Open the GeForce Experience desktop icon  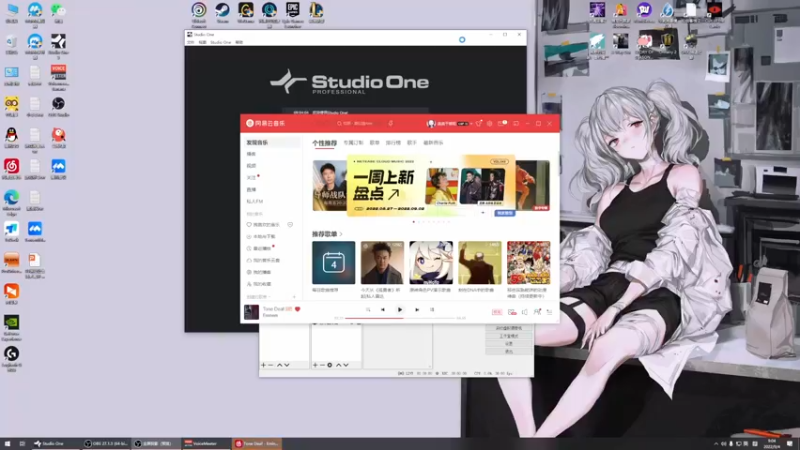[x=11, y=328]
